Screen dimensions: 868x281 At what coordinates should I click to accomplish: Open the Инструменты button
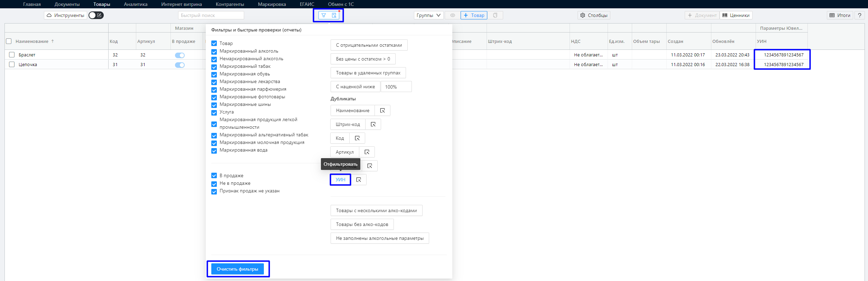(x=65, y=15)
